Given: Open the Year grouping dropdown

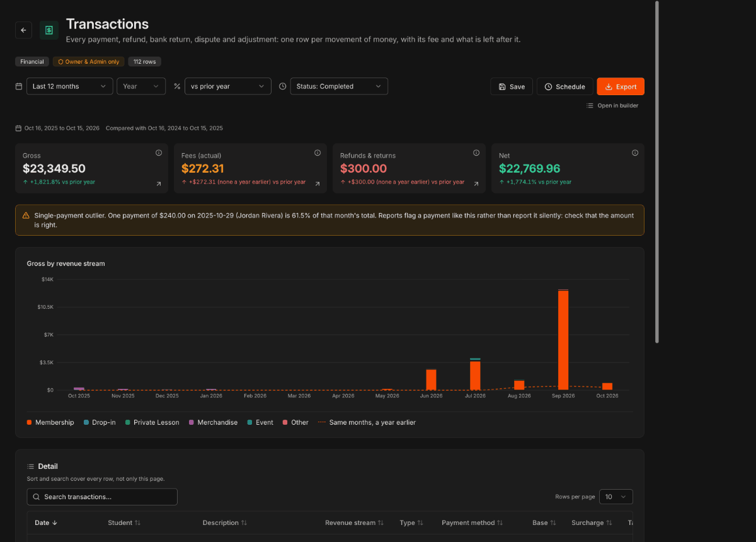Looking at the screenshot, I should point(141,86).
